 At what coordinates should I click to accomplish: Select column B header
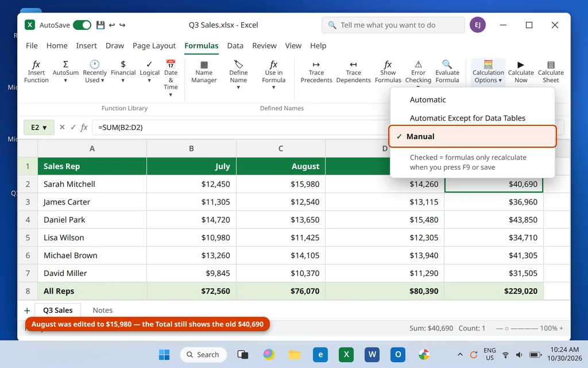191,148
